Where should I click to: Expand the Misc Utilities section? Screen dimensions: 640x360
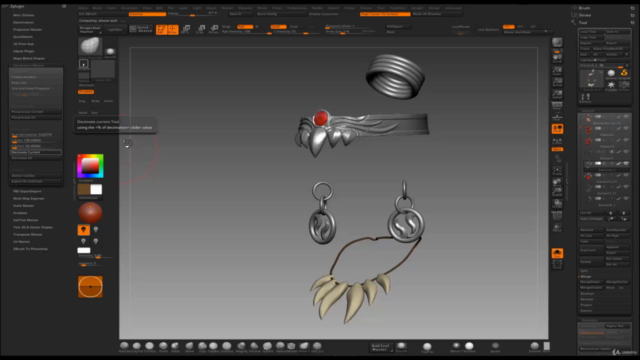click(x=24, y=15)
